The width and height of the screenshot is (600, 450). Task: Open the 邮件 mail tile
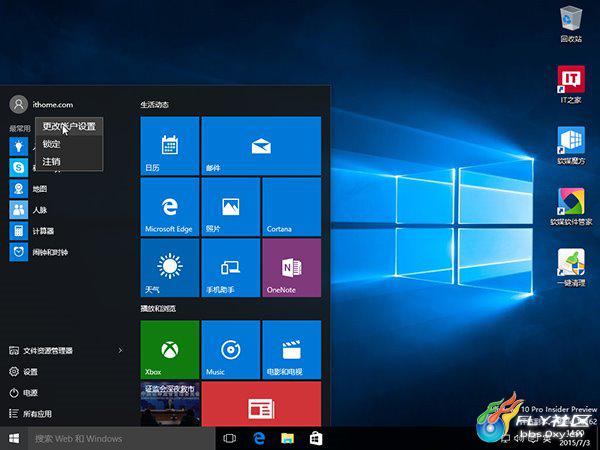coord(261,146)
